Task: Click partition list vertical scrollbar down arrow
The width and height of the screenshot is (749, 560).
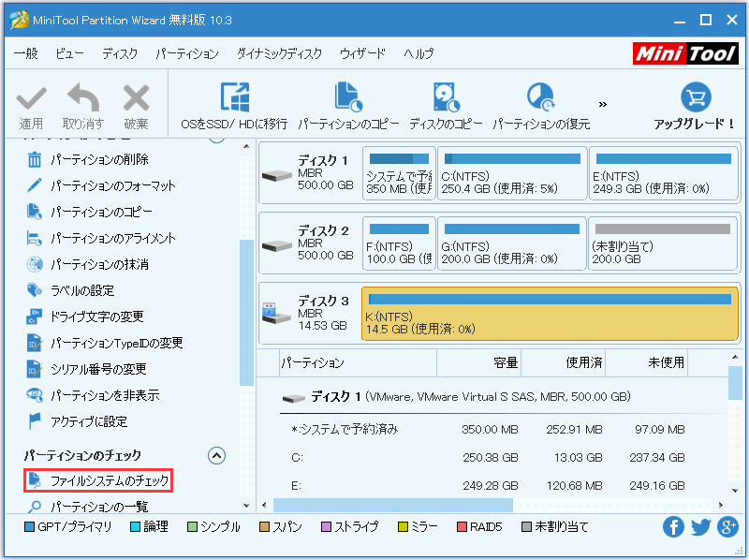Action: [735, 491]
